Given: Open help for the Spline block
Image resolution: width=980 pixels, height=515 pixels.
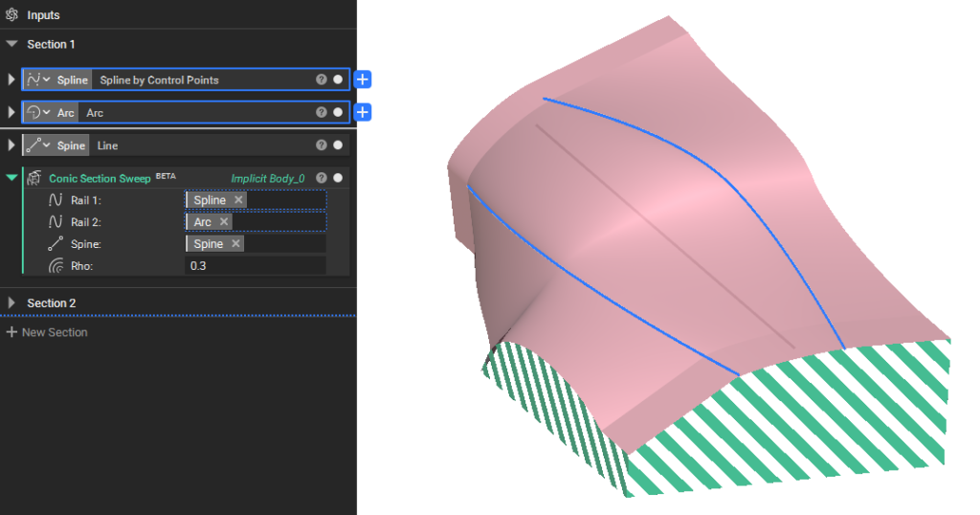Looking at the screenshot, I should click(322, 80).
